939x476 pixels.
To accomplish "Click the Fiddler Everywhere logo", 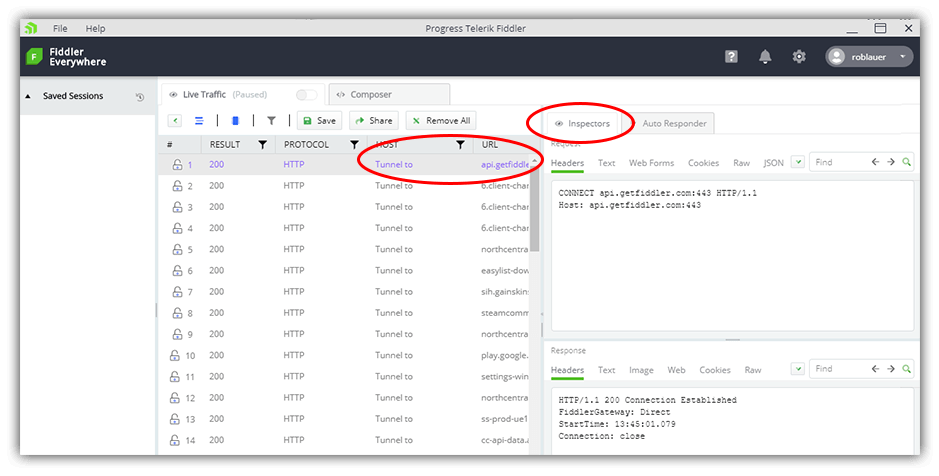I will (x=34, y=57).
